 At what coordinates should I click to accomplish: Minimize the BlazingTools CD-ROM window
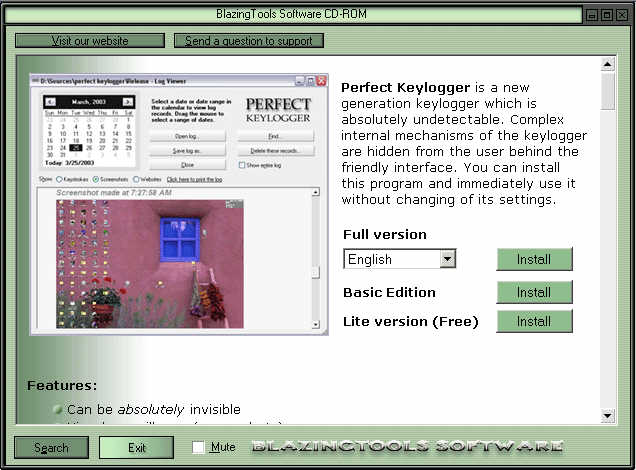592,15
